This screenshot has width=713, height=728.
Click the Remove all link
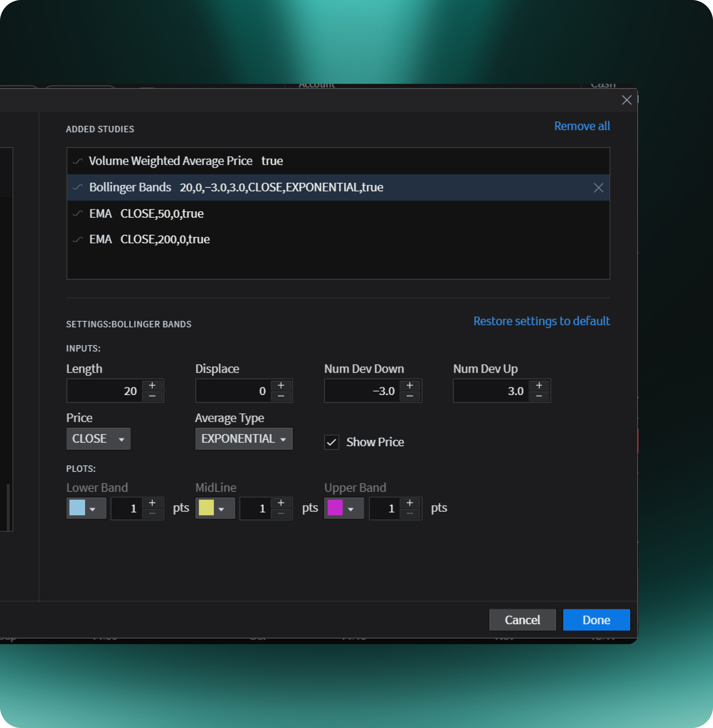(582, 126)
